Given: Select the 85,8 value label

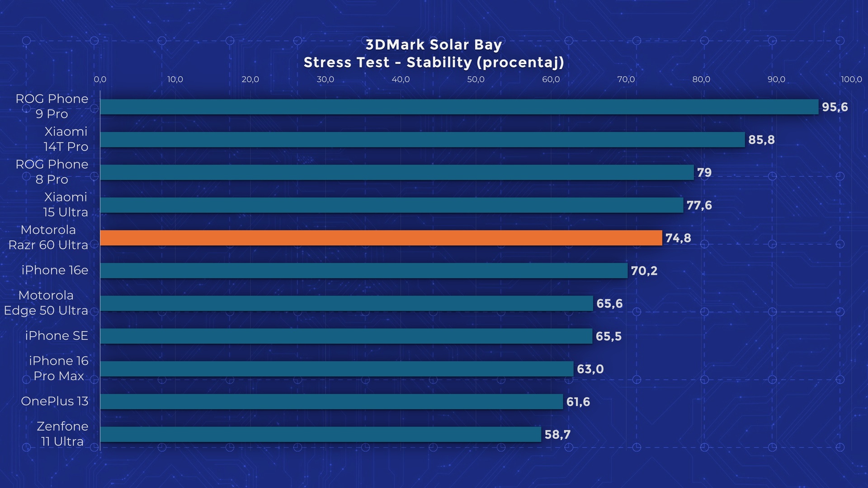Looking at the screenshot, I should tap(761, 140).
